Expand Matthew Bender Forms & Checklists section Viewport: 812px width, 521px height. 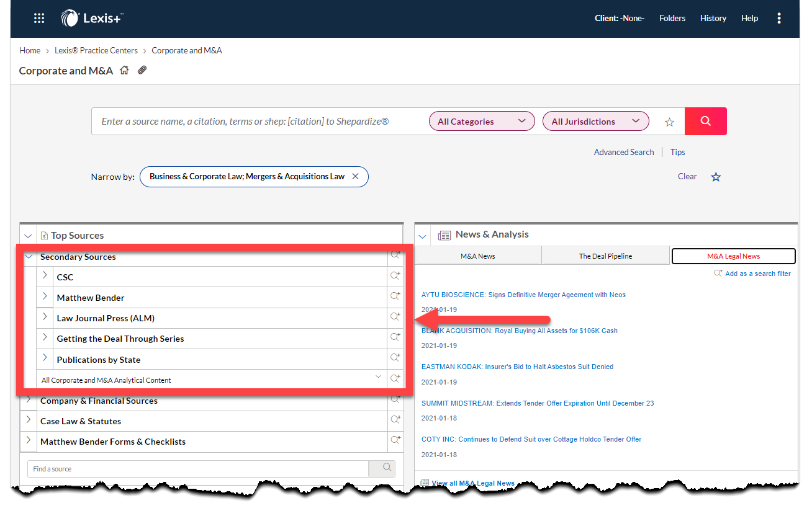tap(29, 440)
